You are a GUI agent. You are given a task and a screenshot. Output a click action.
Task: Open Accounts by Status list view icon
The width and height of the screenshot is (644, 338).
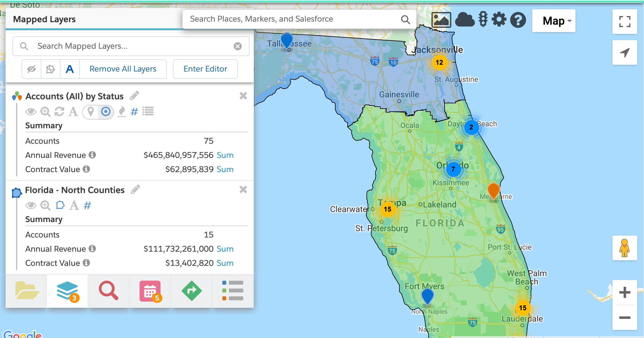click(148, 111)
